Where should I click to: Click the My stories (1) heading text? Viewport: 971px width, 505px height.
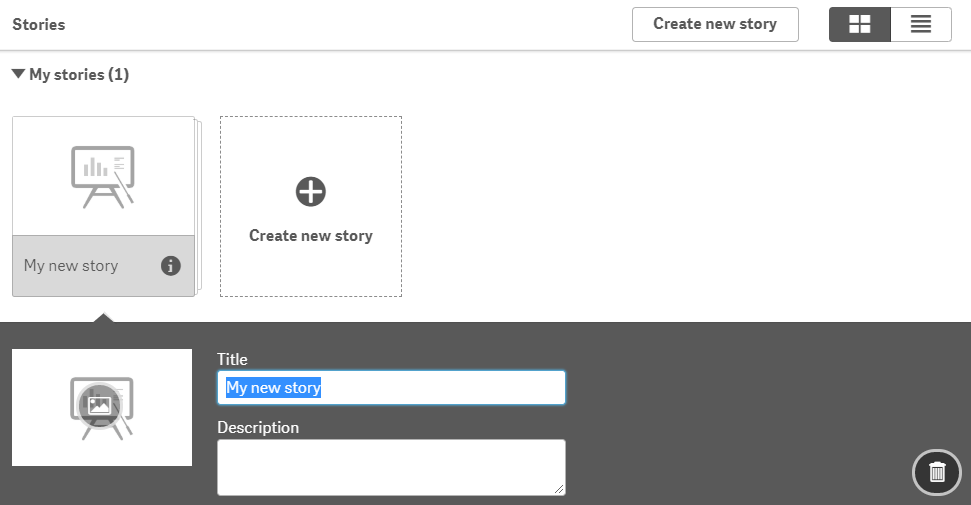[79, 74]
